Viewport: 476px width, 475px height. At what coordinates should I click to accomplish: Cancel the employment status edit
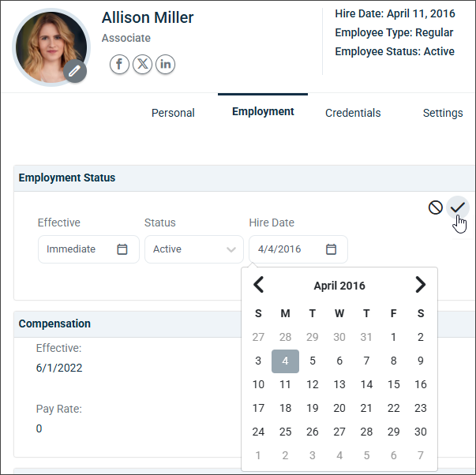[x=435, y=208]
